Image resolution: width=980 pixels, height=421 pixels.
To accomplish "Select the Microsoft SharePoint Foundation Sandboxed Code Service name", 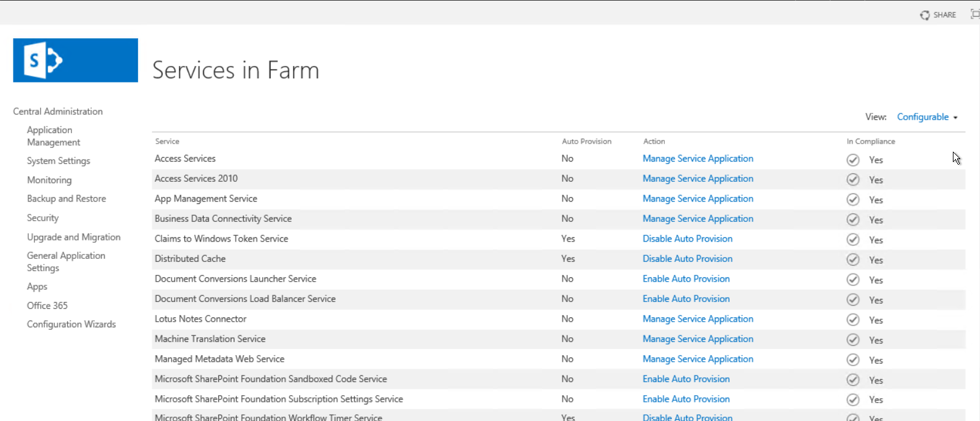I will click(x=271, y=379).
